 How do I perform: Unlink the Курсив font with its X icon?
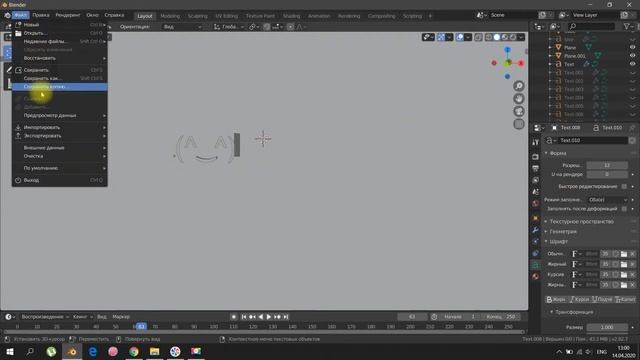pos(632,274)
